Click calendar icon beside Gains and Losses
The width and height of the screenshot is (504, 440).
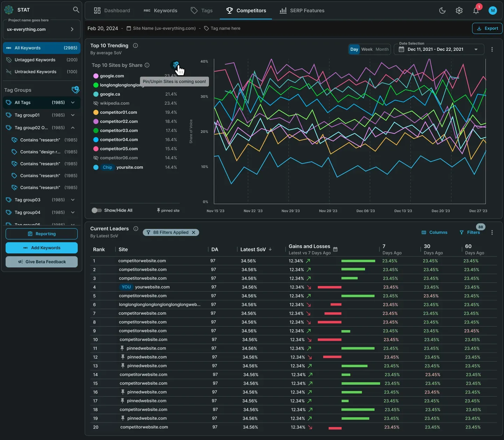[x=335, y=250]
